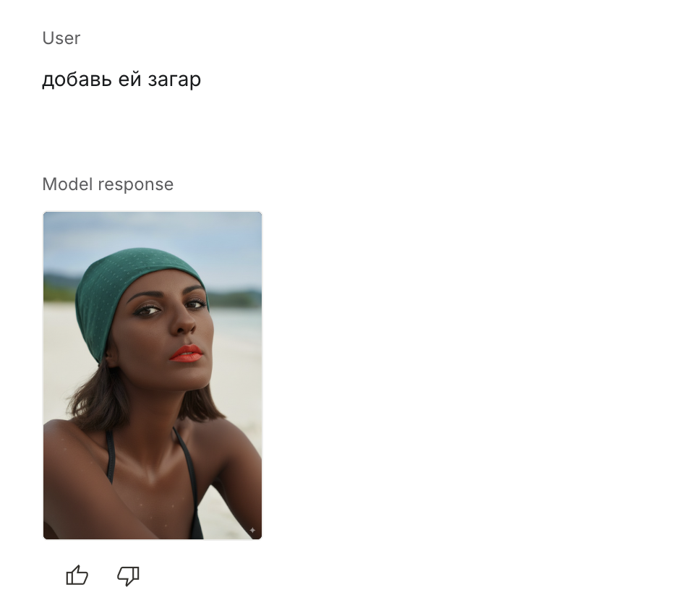Click the word 'Model' in the heading

[68, 184]
